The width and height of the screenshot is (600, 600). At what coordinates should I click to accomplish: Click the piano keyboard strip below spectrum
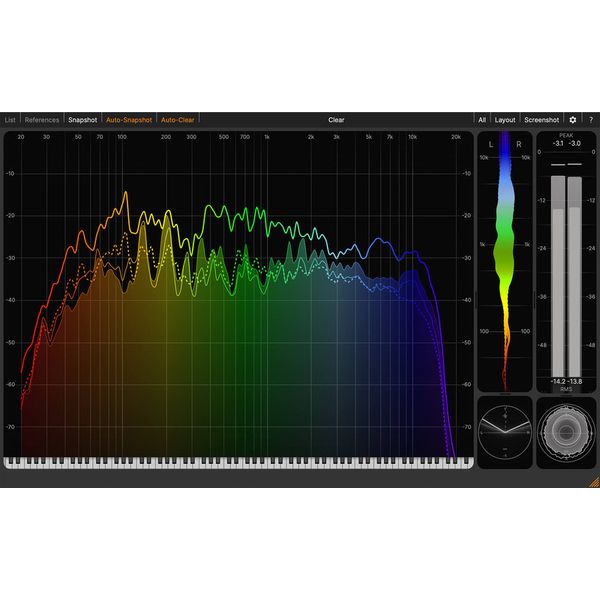pyautogui.click(x=238, y=462)
